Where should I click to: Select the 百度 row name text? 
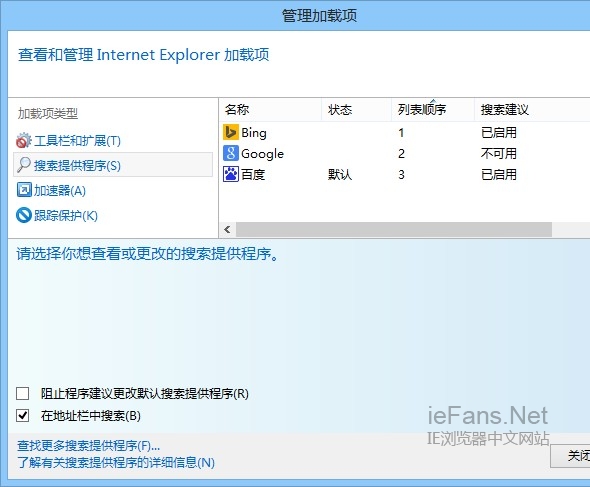pos(253,175)
